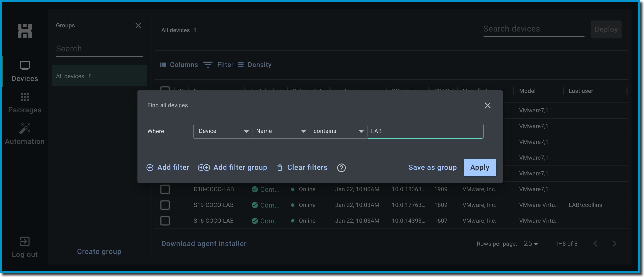The width and height of the screenshot is (644, 277).
Task: Click Download agent installer
Action: click(204, 243)
